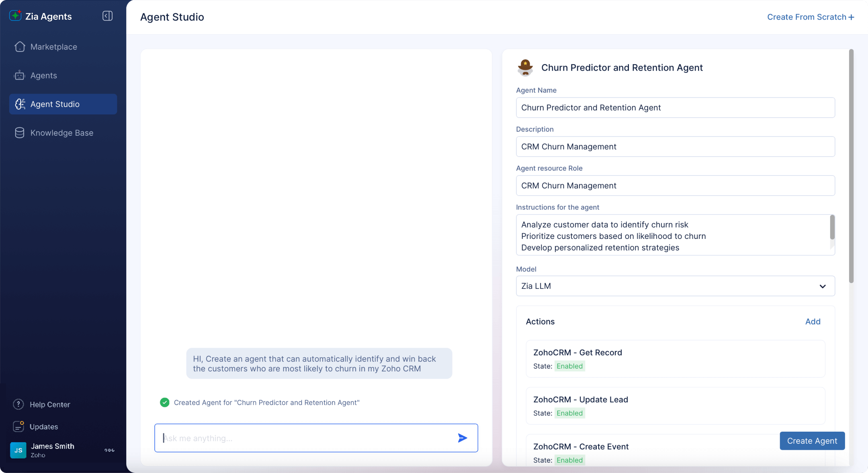Image resolution: width=868 pixels, height=473 pixels.
Task: Click the churn agent avatar image
Action: [x=526, y=67]
